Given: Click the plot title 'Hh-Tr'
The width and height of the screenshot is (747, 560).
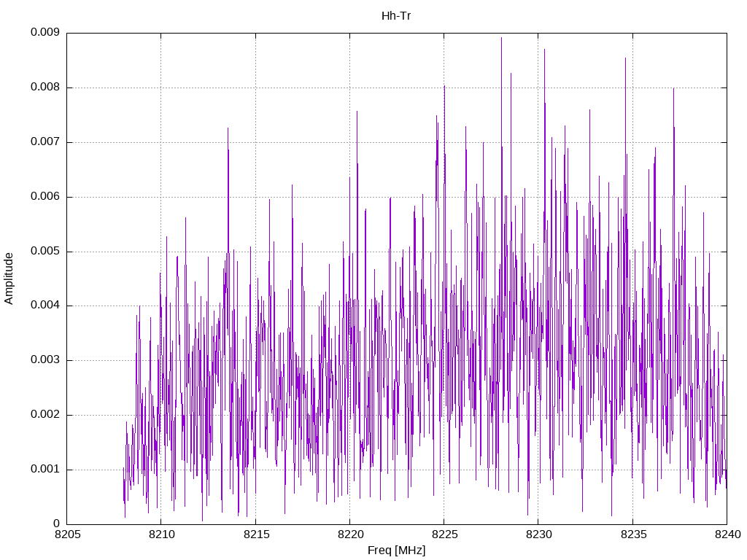Looking at the screenshot, I should (396, 16).
